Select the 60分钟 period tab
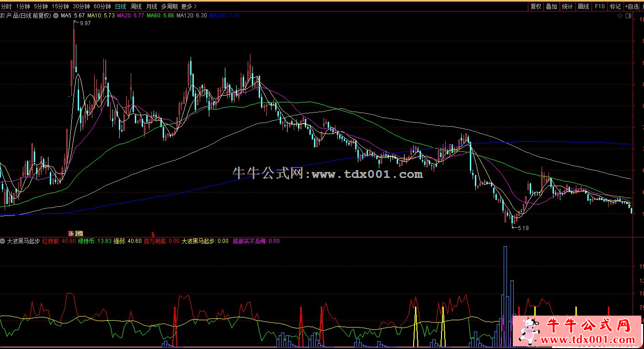The width and height of the screenshot is (644, 349). pos(102,6)
